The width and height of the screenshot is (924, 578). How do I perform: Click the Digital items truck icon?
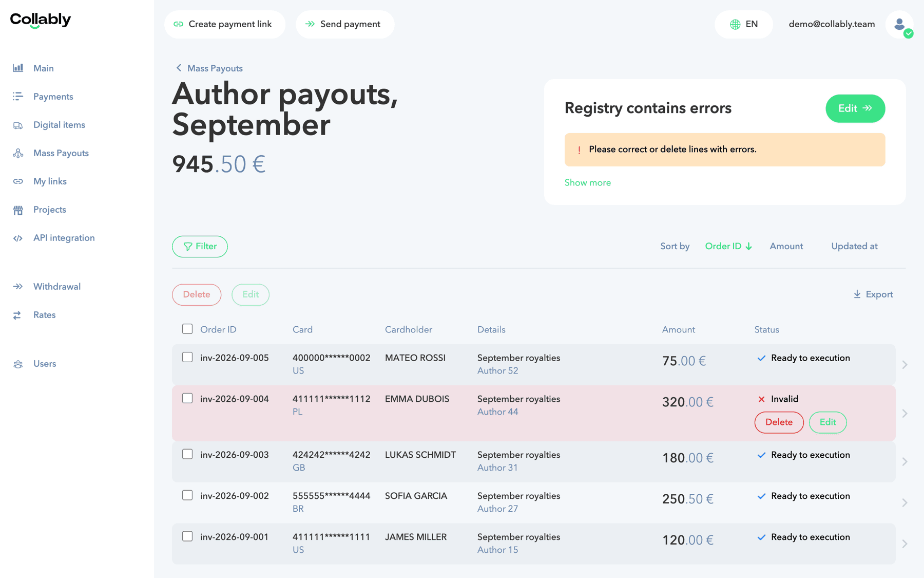tap(18, 125)
